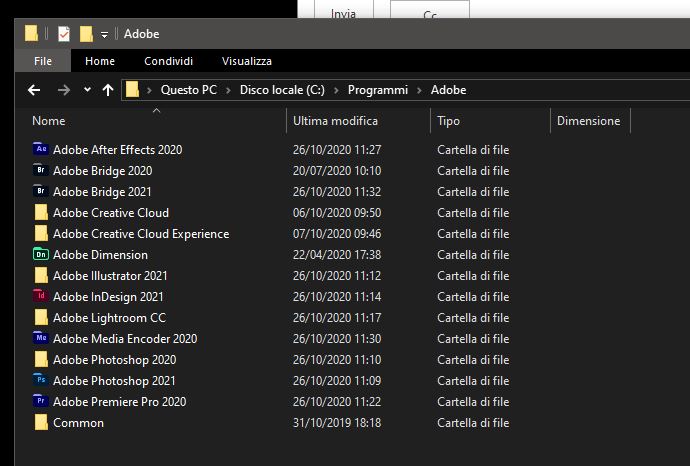The image size is (690, 466).
Task: Navigate to Programmi in the breadcrumb
Action: 378,90
